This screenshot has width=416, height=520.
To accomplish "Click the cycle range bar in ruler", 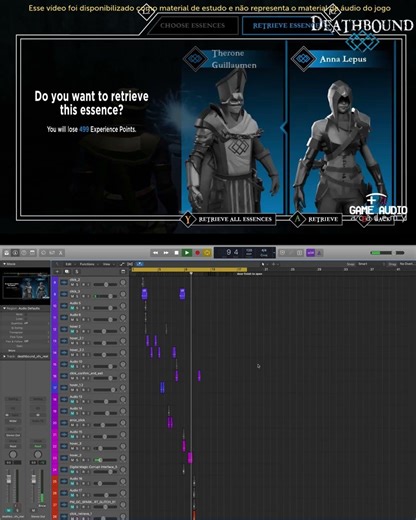I will pos(189,269).
